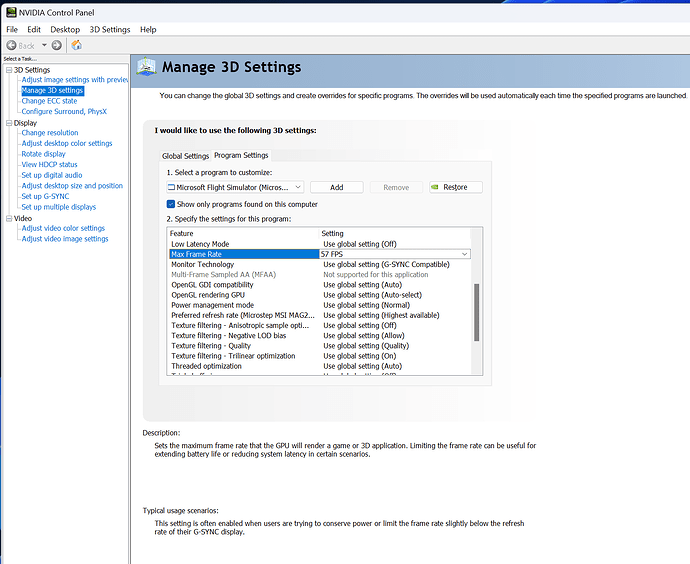Switch to the Global Settings tab

[x=185, y=156]
